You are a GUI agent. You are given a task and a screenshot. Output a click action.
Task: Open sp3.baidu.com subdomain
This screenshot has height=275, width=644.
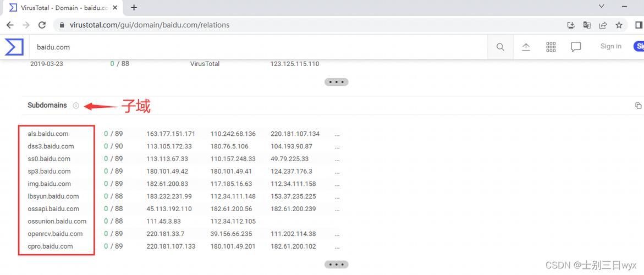click(x=49, y=171)
